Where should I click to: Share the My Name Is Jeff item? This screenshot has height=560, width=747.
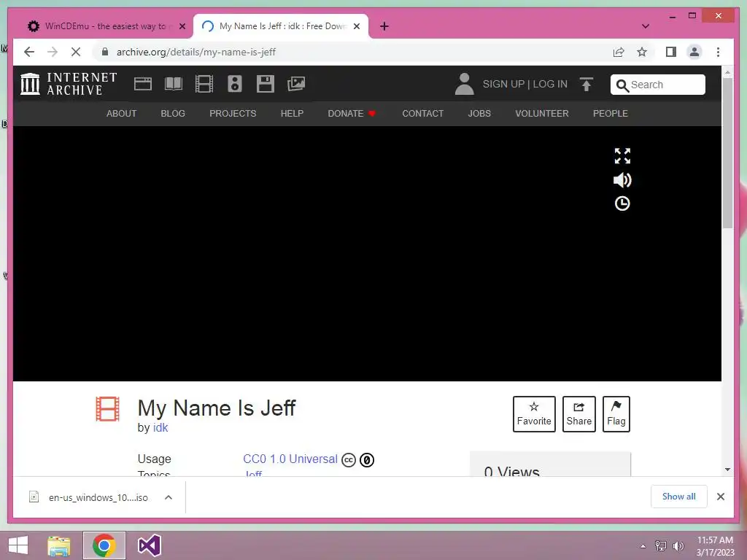click(578, 414)
